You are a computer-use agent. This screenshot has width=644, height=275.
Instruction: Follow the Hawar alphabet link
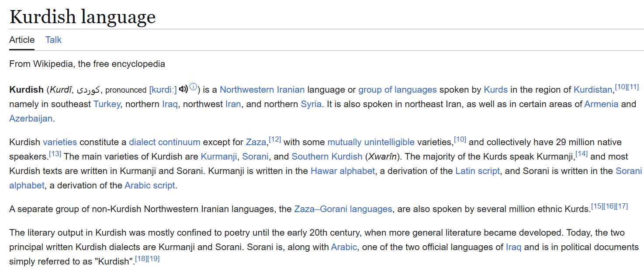[343, 171]
